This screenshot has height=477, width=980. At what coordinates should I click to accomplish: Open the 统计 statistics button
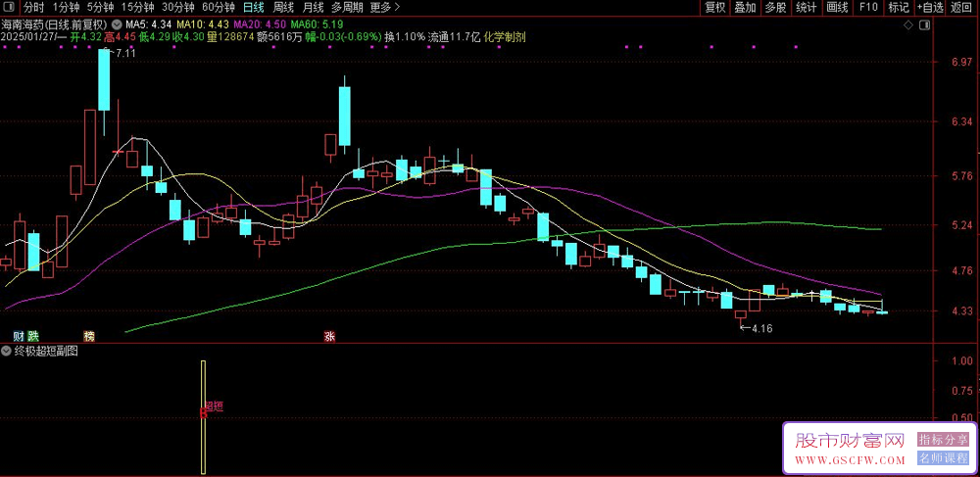(x=807, y=8)
